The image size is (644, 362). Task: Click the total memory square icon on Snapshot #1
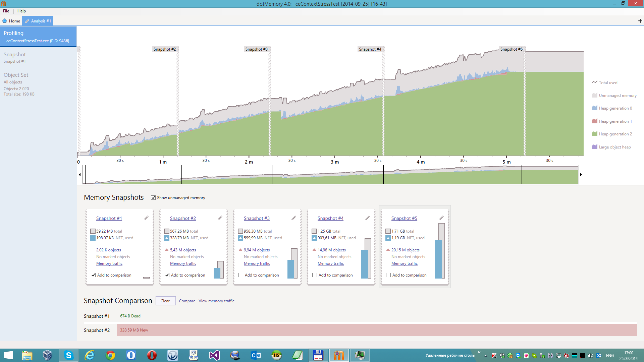pyautogui.click(x=93, y=231)
